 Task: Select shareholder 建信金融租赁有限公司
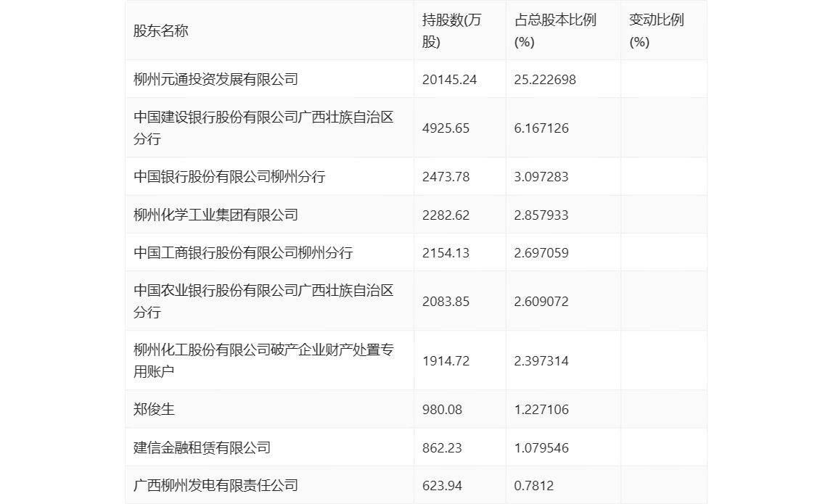click(202, 447)
